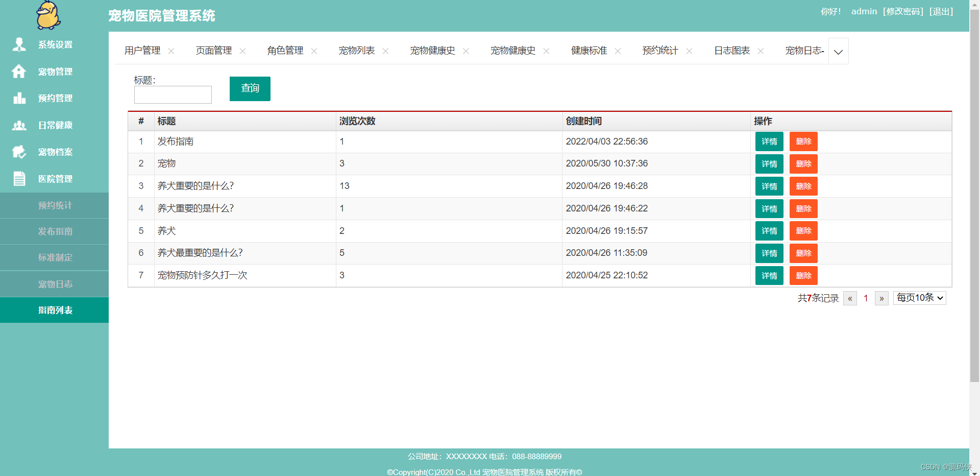Select 发布指南 submenu item

(54, 231)
